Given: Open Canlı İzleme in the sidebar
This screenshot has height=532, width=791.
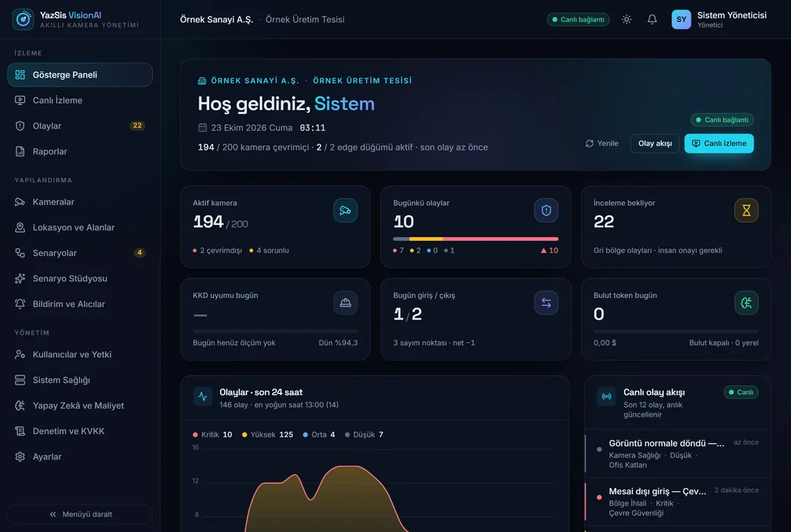Looking at the screenshot, I should (x=80, y=100).
